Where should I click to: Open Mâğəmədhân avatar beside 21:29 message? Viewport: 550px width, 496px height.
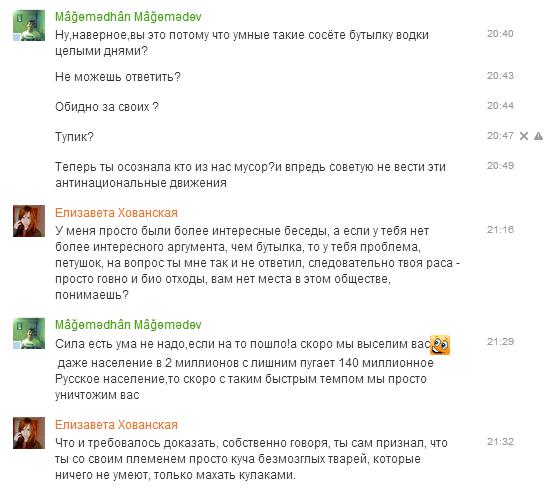[29, 333]
